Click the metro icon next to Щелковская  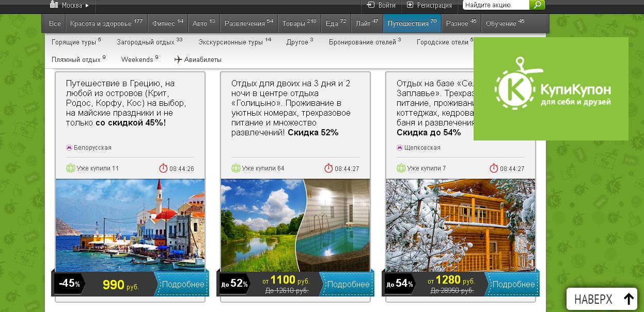pos(400,148)
